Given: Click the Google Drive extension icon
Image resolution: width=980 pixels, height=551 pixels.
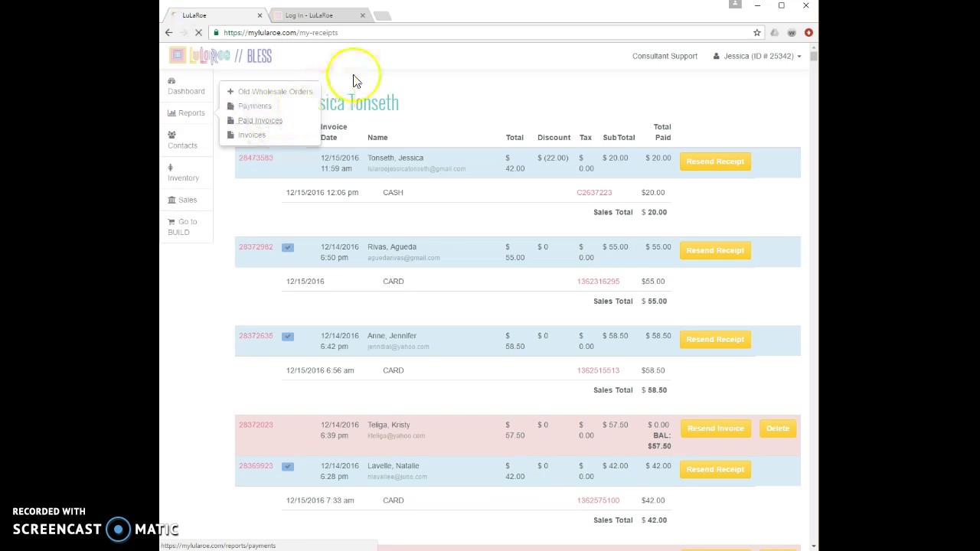Looking at the screenshot, I should [774, 32].
